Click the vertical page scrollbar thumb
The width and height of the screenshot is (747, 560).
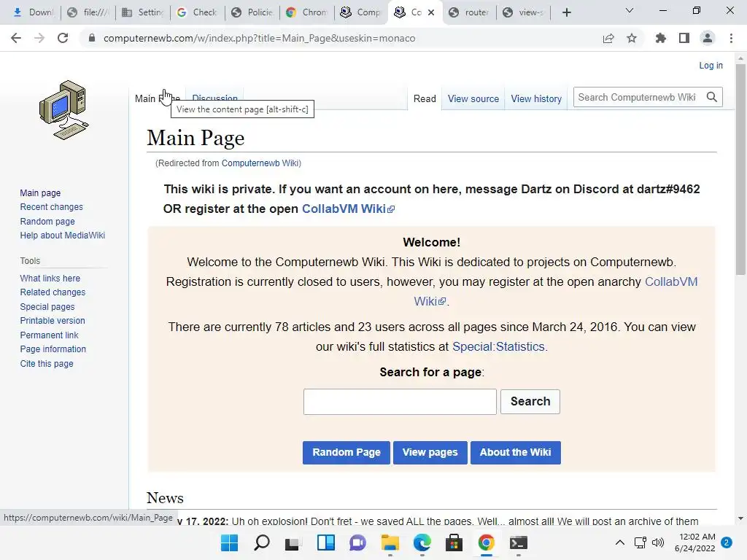[740, 169]
